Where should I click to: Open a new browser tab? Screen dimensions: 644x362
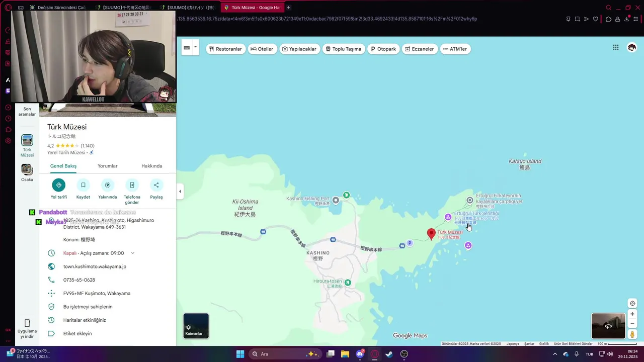click(288, 8)
